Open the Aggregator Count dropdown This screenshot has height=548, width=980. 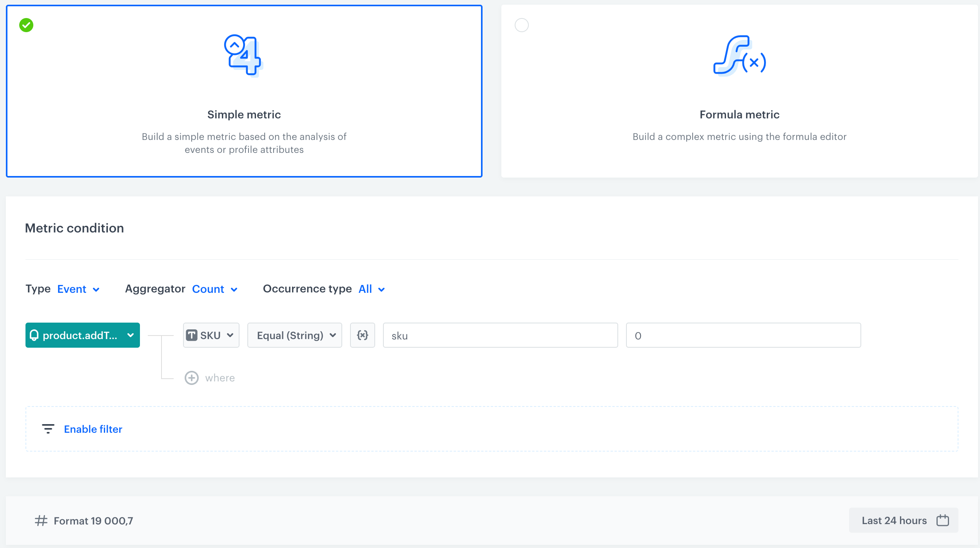(214, 289)
